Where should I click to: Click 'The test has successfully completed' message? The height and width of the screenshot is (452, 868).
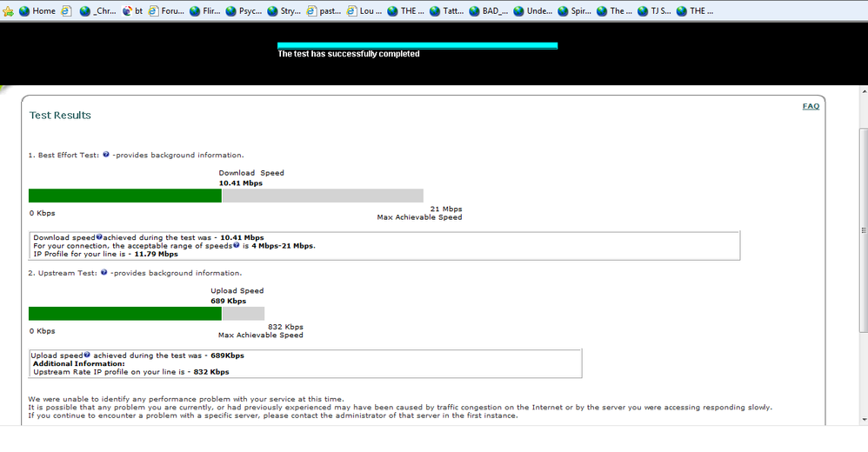tap(349, 54)
